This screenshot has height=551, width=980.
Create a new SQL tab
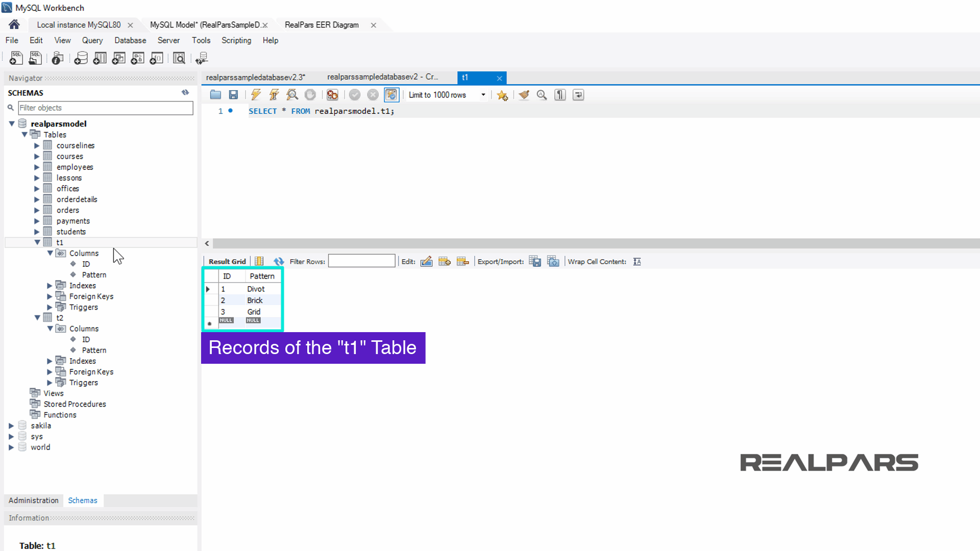click(x=16, y=58)
